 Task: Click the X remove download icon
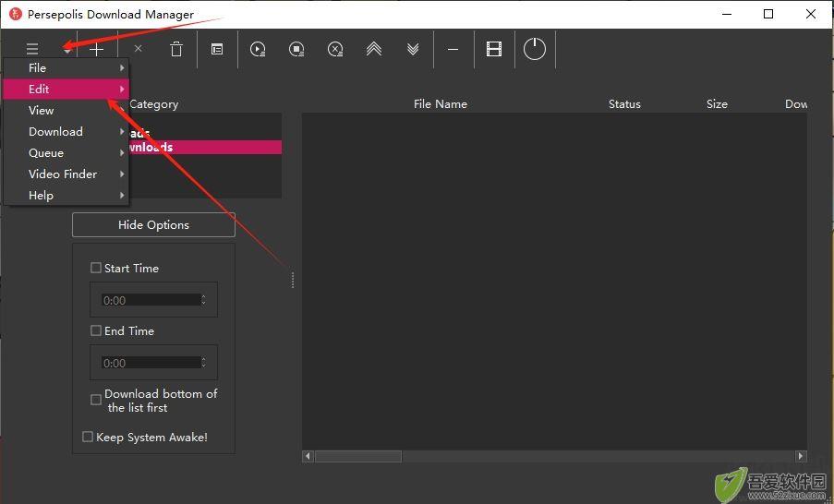[x=138, y=49]
